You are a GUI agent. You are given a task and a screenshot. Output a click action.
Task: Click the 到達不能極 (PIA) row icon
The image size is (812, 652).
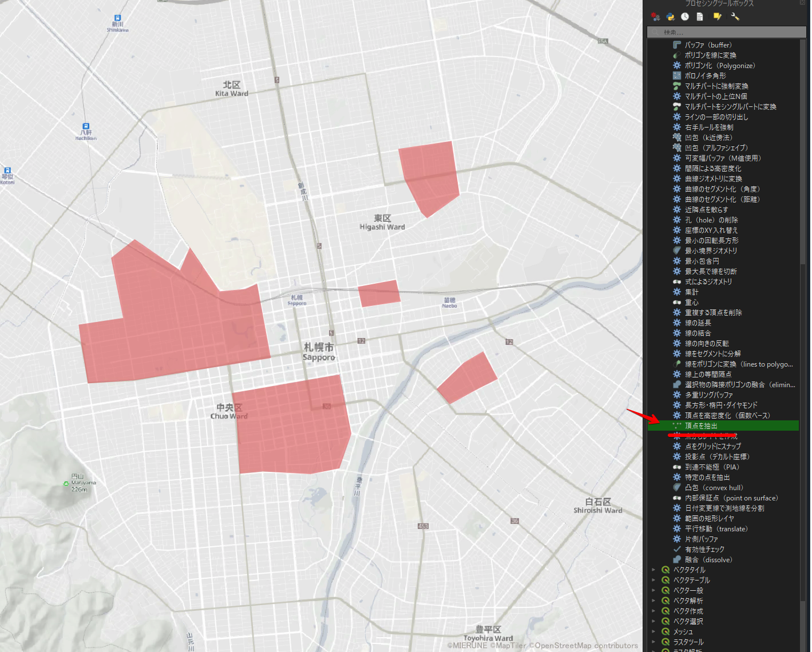677,467
